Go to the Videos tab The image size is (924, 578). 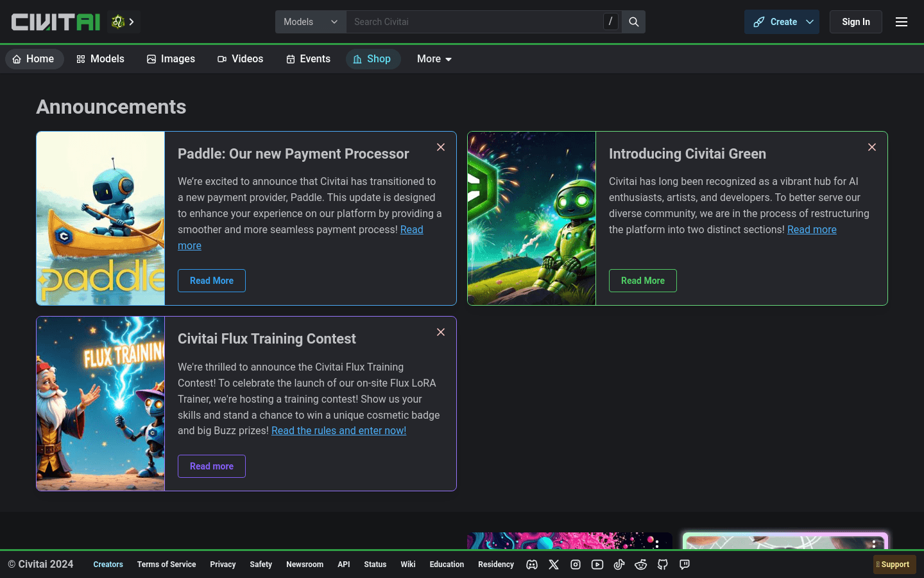coord(240,59)
